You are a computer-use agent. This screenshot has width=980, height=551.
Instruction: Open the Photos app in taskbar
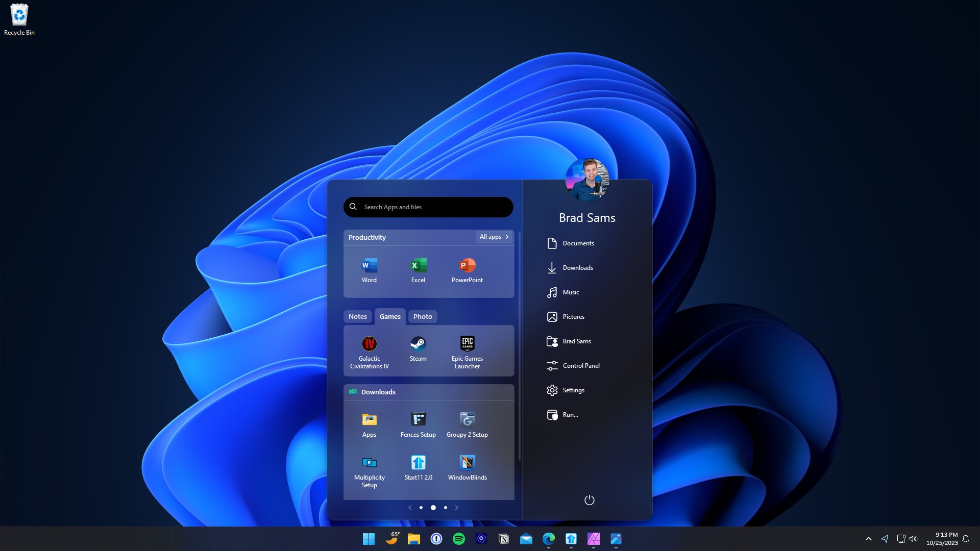tap(616, 539)
